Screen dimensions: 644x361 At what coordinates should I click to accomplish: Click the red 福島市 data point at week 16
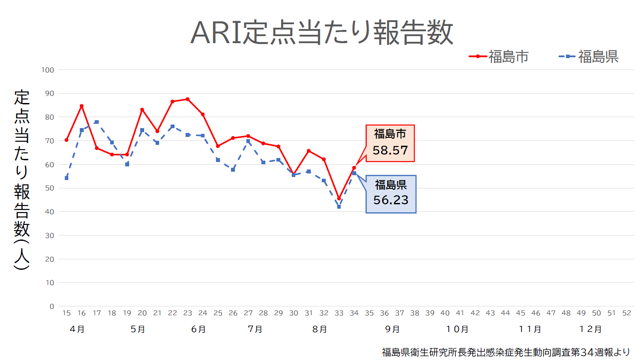point(82,106)
